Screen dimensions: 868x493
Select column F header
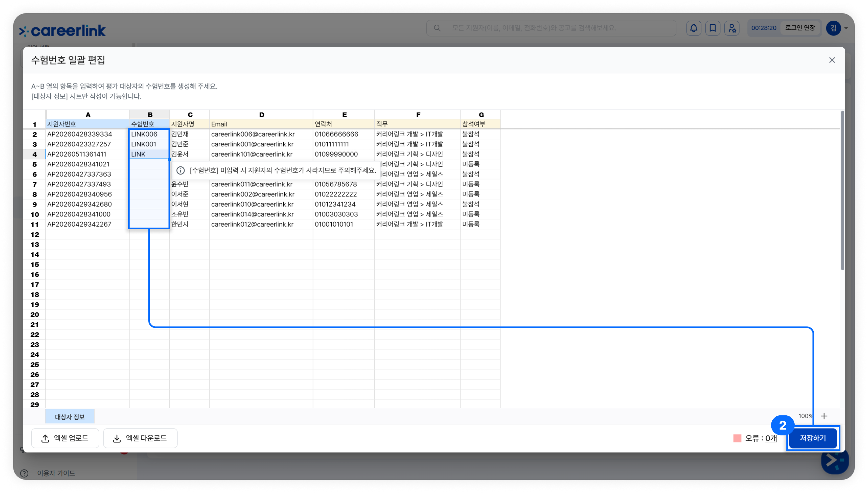coord(418,115)
